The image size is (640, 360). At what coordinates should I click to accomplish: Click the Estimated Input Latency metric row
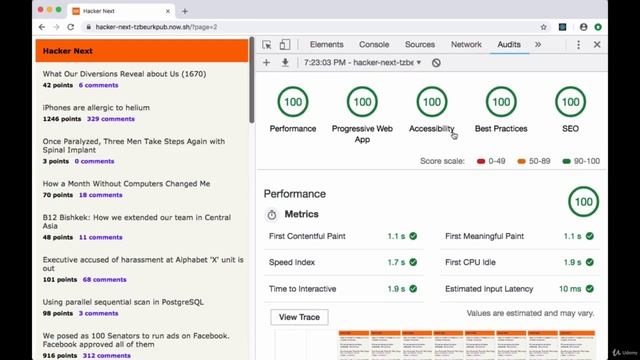(x=520, y=289)
